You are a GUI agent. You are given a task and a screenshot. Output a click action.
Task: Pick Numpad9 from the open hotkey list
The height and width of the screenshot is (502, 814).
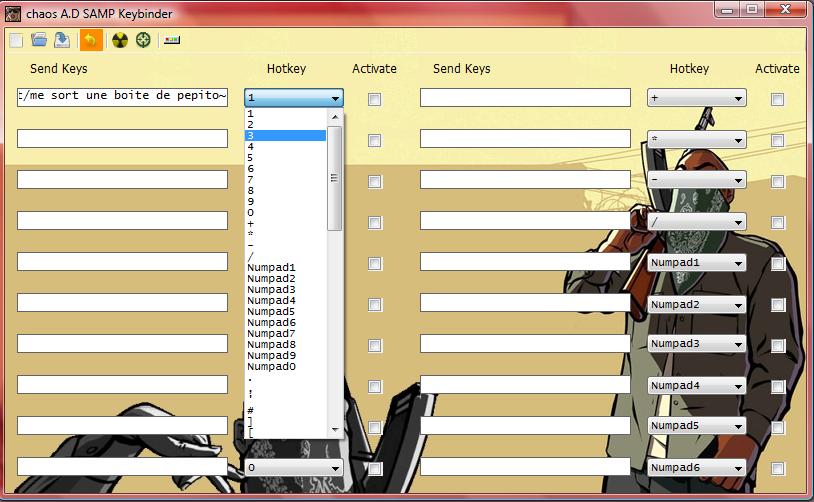click(286, 356)
